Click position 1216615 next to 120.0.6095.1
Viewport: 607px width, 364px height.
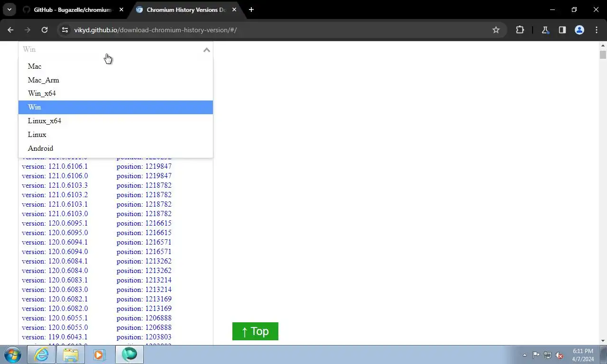[x=144, y=223]
